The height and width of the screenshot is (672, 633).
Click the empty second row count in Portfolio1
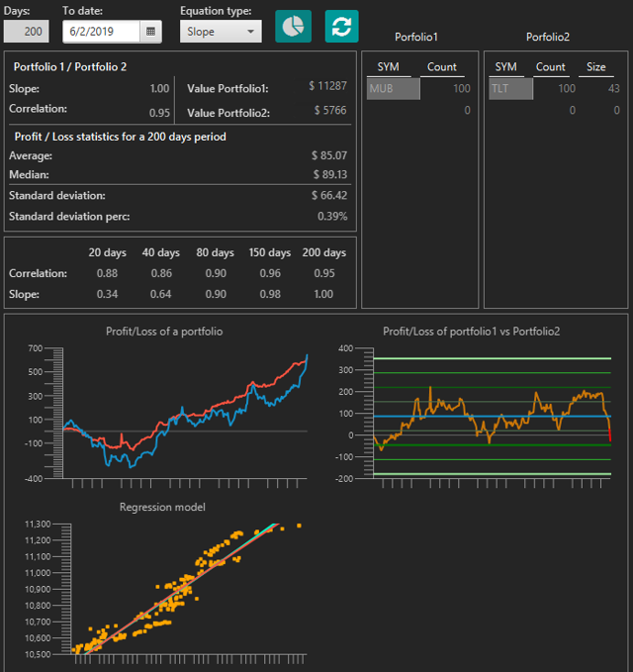[443, 110]
